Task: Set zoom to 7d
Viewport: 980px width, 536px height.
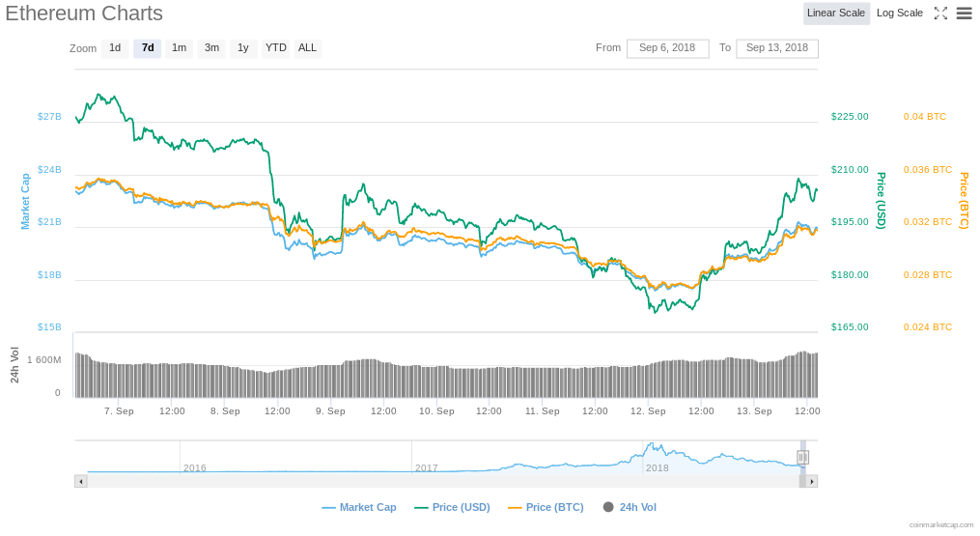Action: 148,48
